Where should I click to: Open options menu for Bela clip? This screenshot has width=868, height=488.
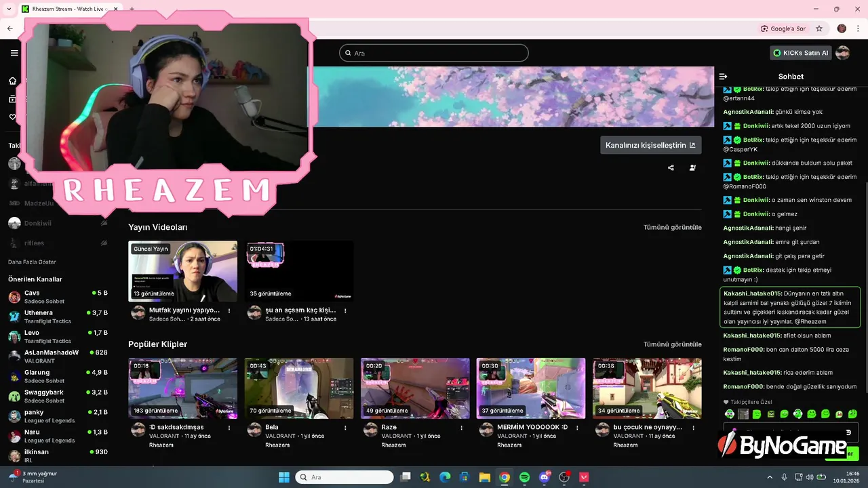(345, 428)
